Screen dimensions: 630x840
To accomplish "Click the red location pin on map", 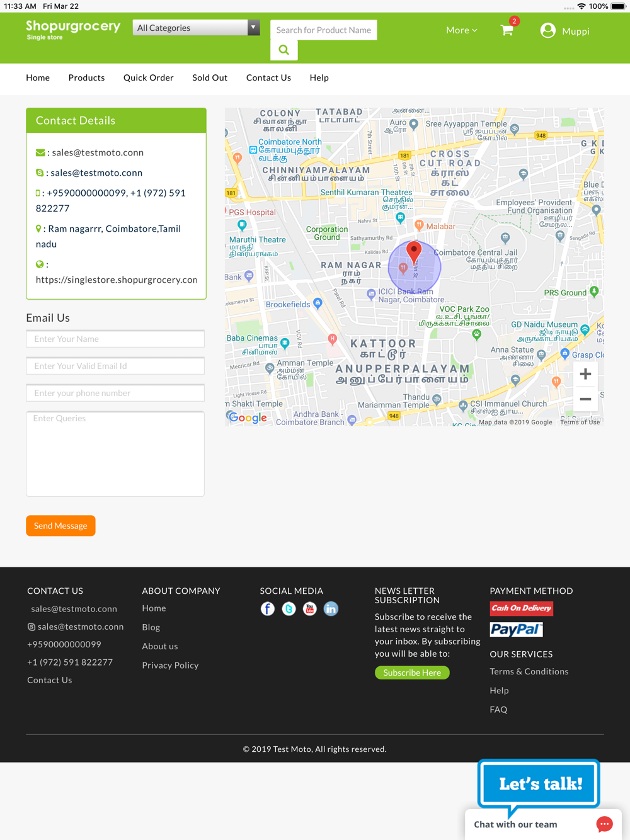I will [414, 252].
